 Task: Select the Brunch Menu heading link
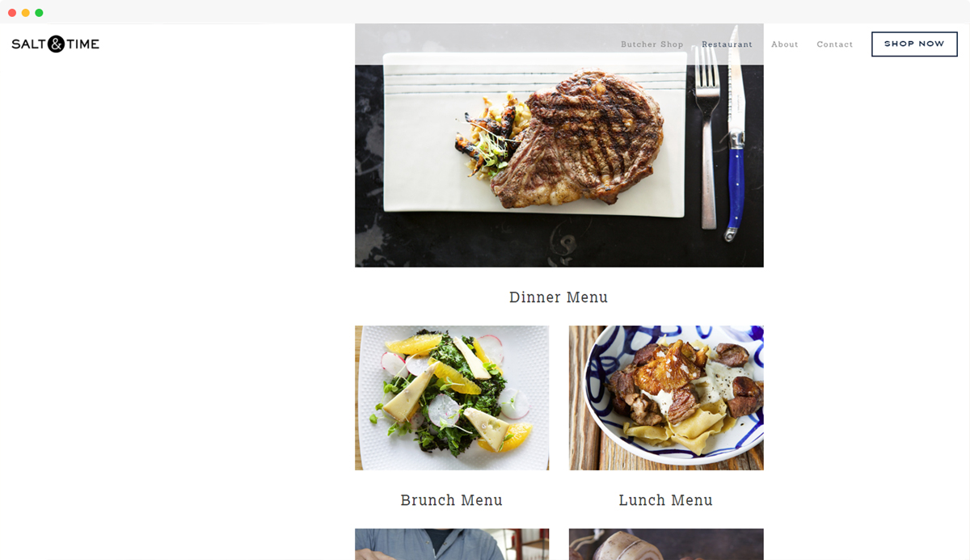pyautogui.click(x=452, y=500)
